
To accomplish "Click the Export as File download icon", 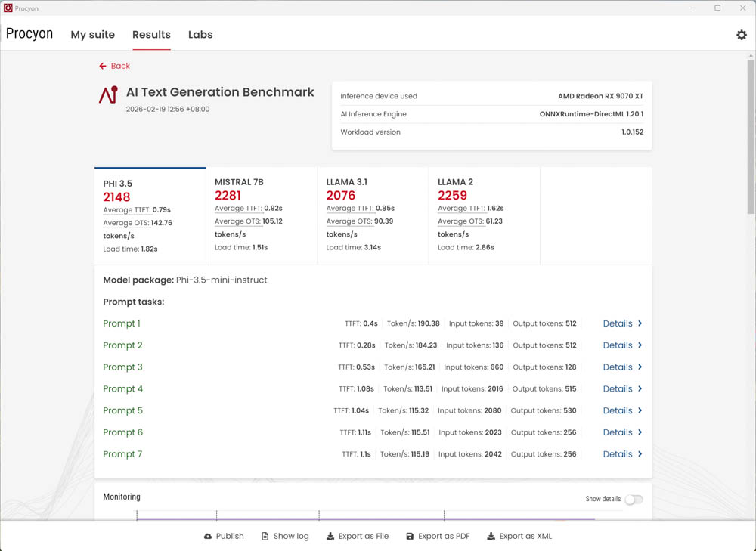I will point(330,537).
